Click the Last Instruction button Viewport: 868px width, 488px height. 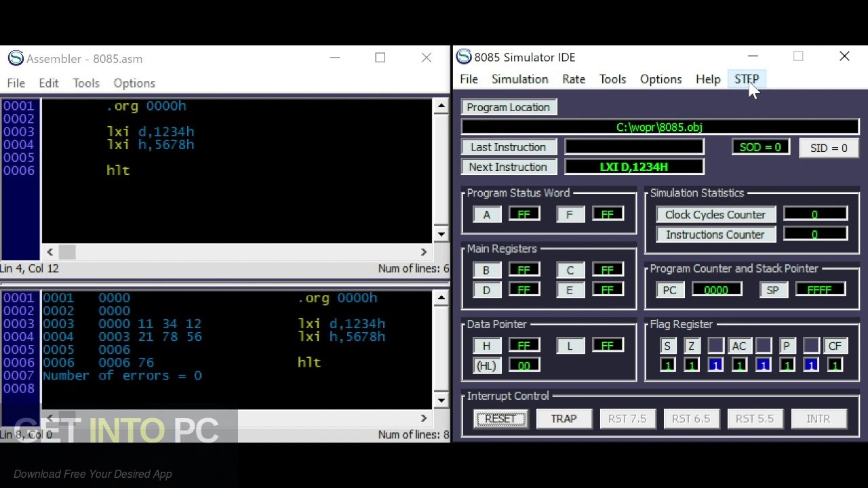pyautogui.click(x=508, y=147)
